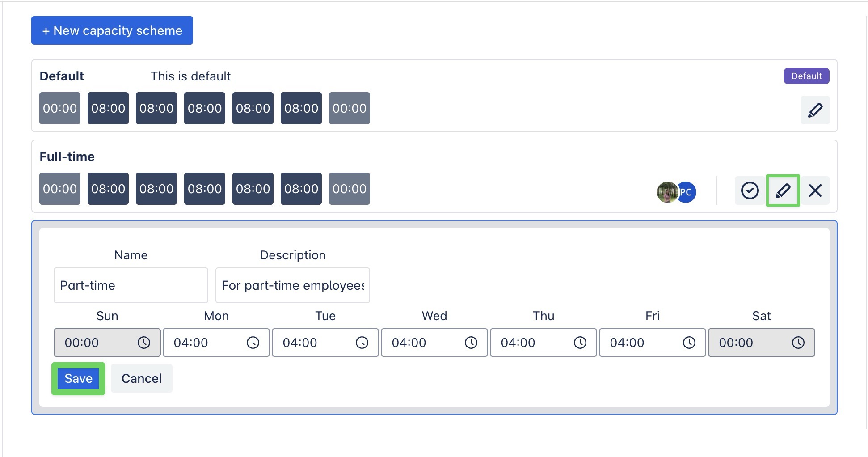Open the clock picker for Friday

(689, 343)
